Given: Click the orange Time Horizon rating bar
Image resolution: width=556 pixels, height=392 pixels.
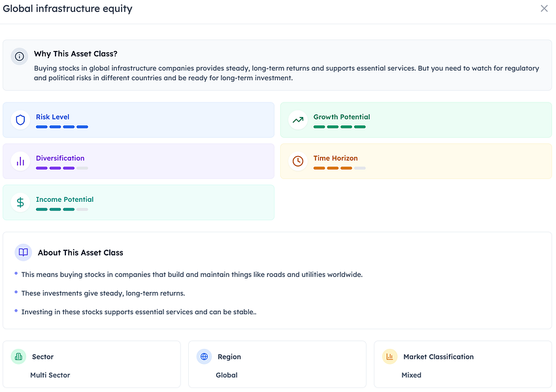Looking at the screenshot, I should pyautogui.click(x=339, y=168).
